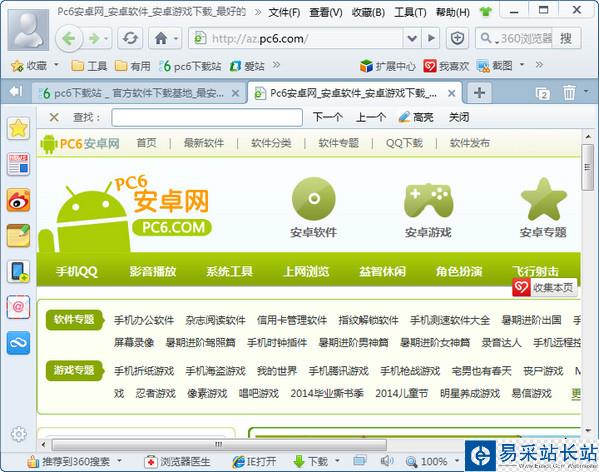Click 上一个 in find bar
The height and width of the screenshot is (472, 599).
pos(371,117)
